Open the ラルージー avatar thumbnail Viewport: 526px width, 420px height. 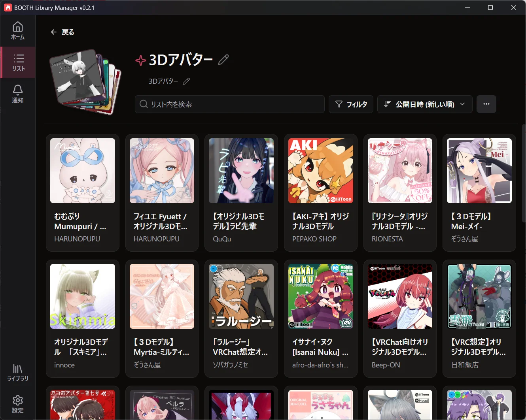[241, 296]
